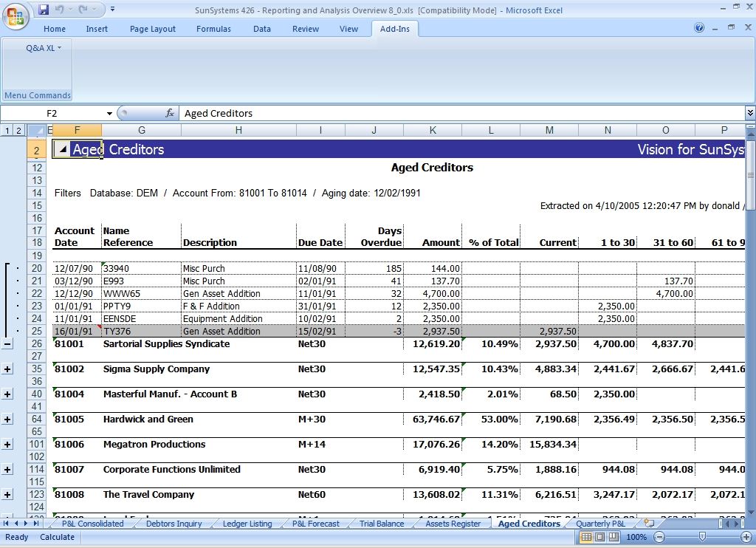Select row 25 header

37,332
